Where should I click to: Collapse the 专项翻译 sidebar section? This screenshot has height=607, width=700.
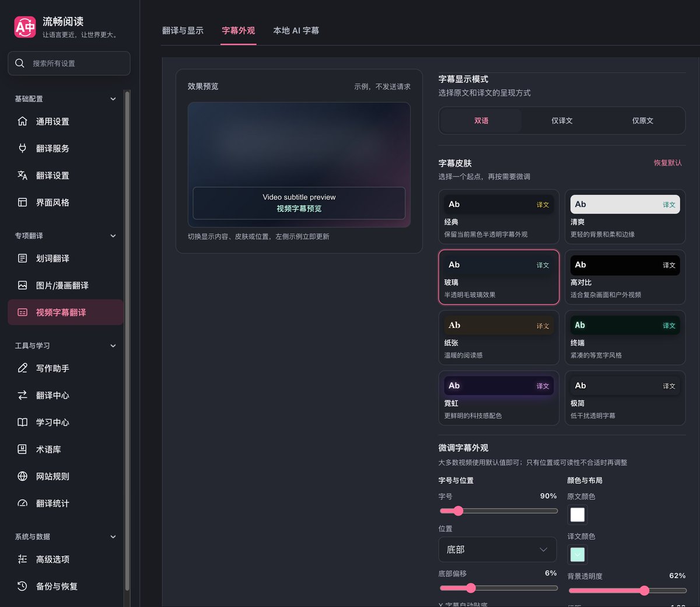pos(113,236)
